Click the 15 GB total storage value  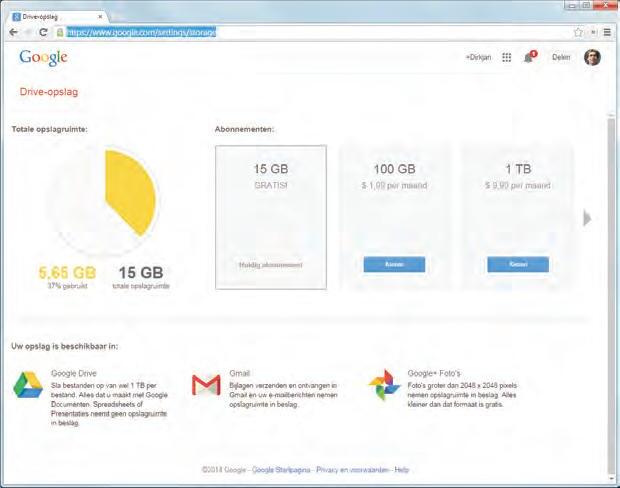tap(141, 272)
